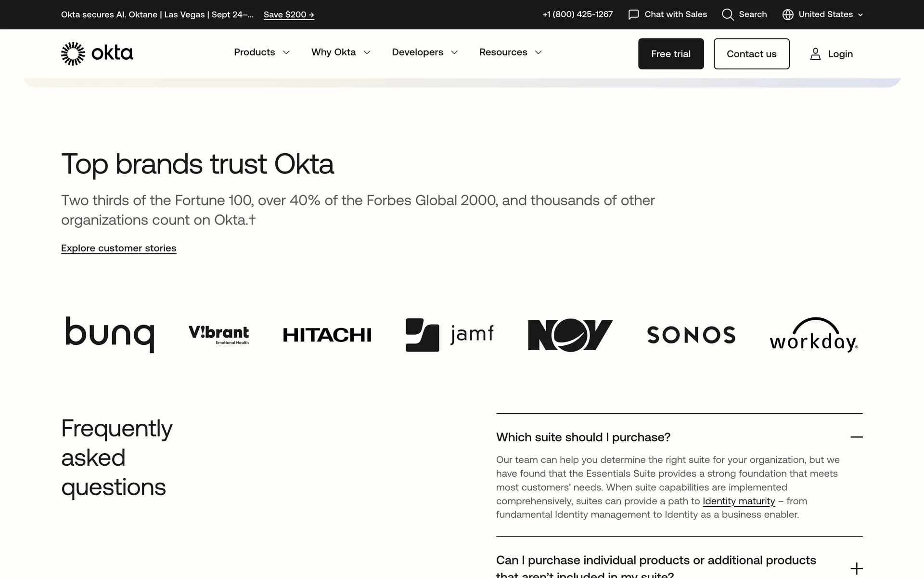Open the Resources dropdown menu
This screenshot has height=578, width=924.
tap(510, 52)
